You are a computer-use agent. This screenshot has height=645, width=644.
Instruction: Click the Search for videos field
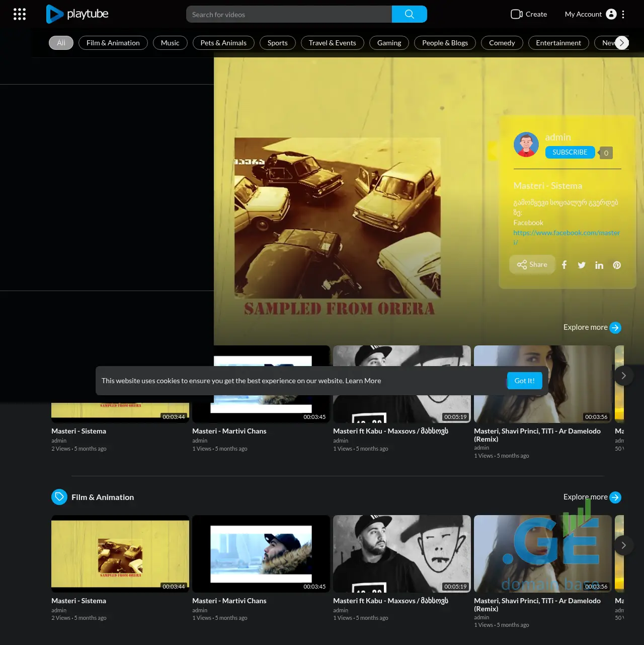pos(289,15)
